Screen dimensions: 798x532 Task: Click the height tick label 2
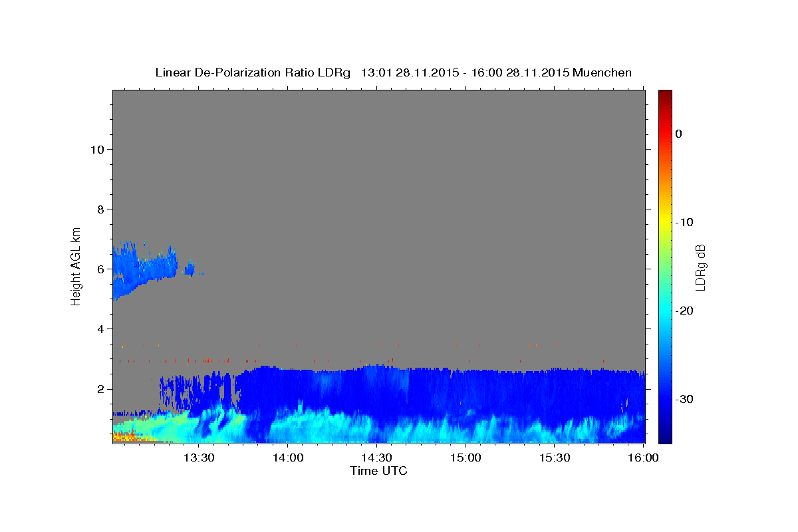[100, 388]
